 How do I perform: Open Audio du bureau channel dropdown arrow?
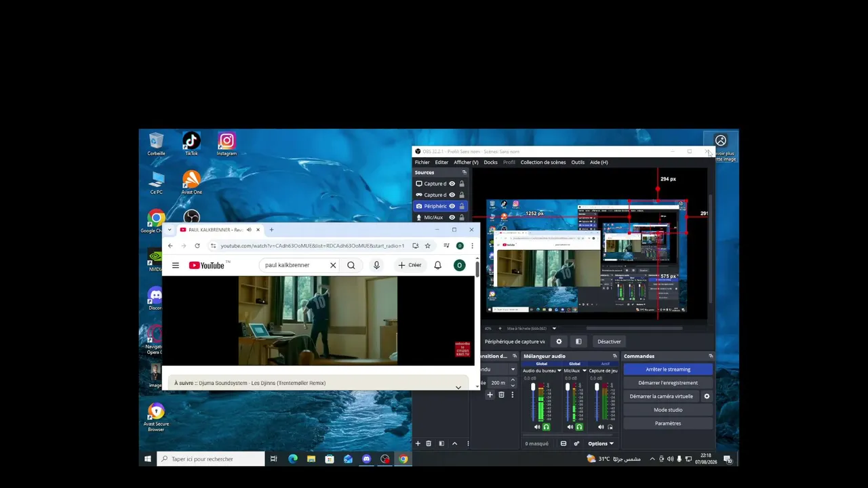(559, 371)
